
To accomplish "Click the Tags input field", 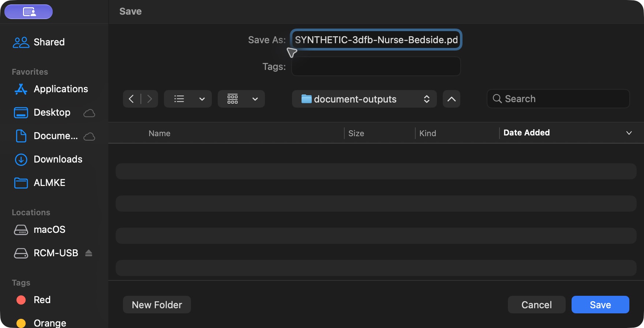I will tap(376, 66).
